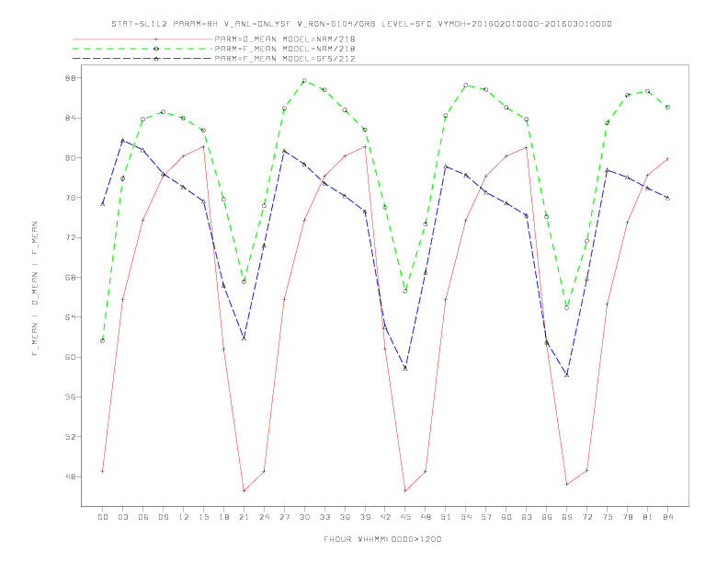The image size is (728, 563).
Task: Click y-axis tick label 52
Action: [x=70, y=437]
